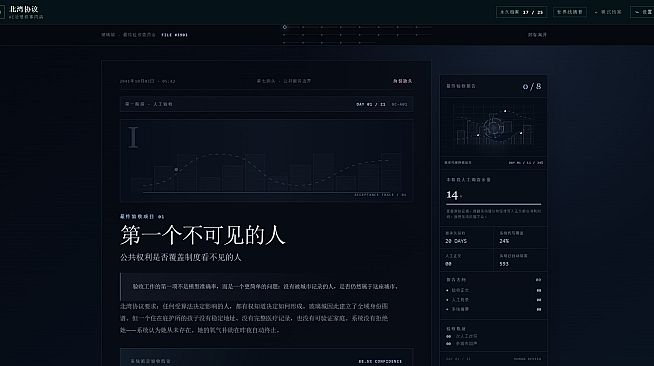The height and width of the screenshot is (366, 654).
Task: Click the 角色跳头 label at card top right
Action: point(402,81)
